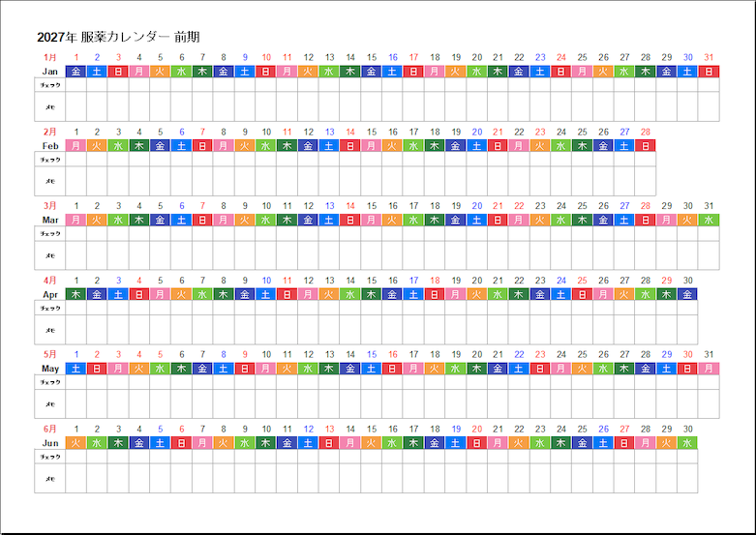The width and height of the screenshot is (756, 535).
Task: Click the Apr label
Action: point(50,294)
